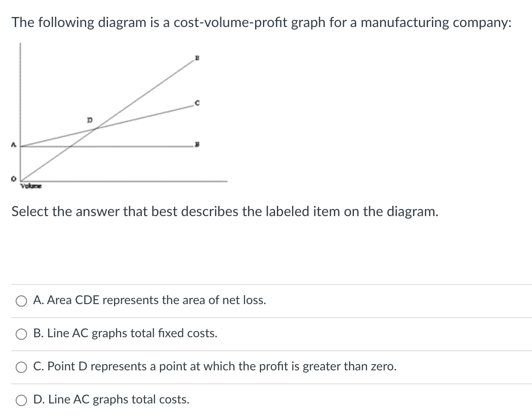
Task: Click the horizontal volume axis line's far right end
Action: click(x=226, y=181)
